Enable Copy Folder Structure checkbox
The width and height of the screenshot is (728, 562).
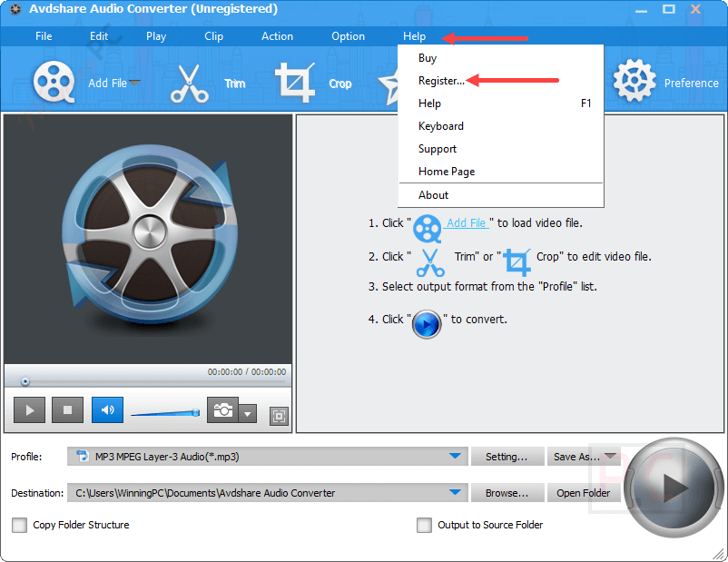[x=19, y=525]
